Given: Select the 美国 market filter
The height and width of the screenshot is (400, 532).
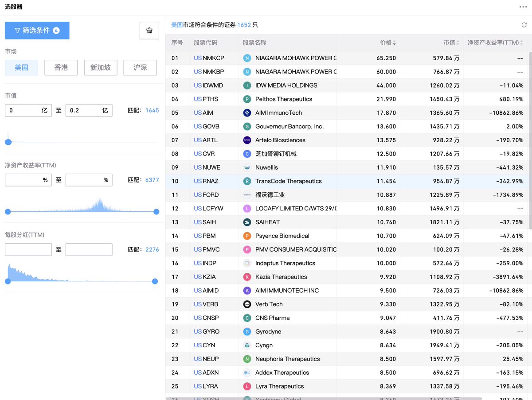Looking at the screenshot, I should tap(21, 68).
